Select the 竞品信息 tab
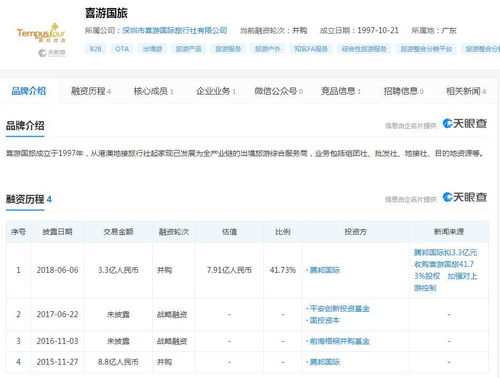 click(x=341, y=91)
